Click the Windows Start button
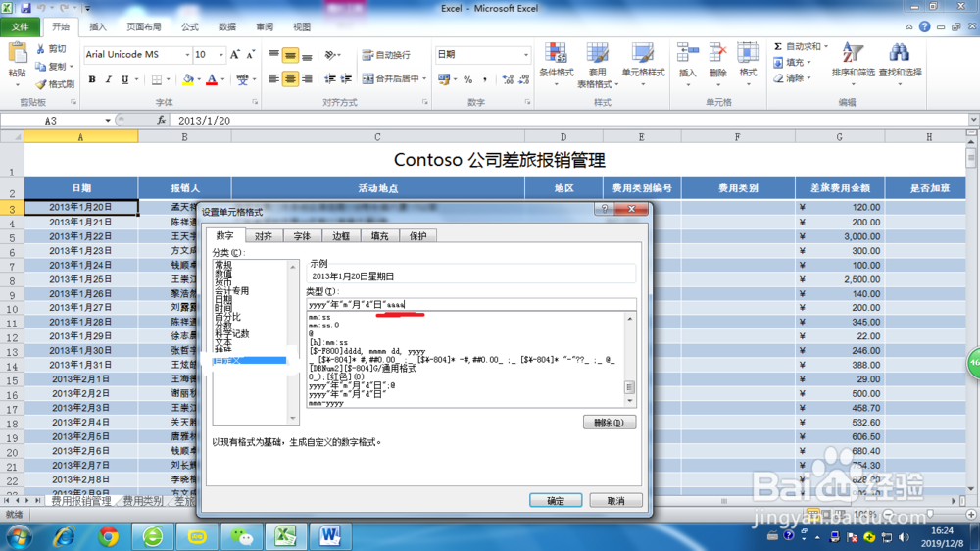The image size is (980, 551). [x=19, y=536]
